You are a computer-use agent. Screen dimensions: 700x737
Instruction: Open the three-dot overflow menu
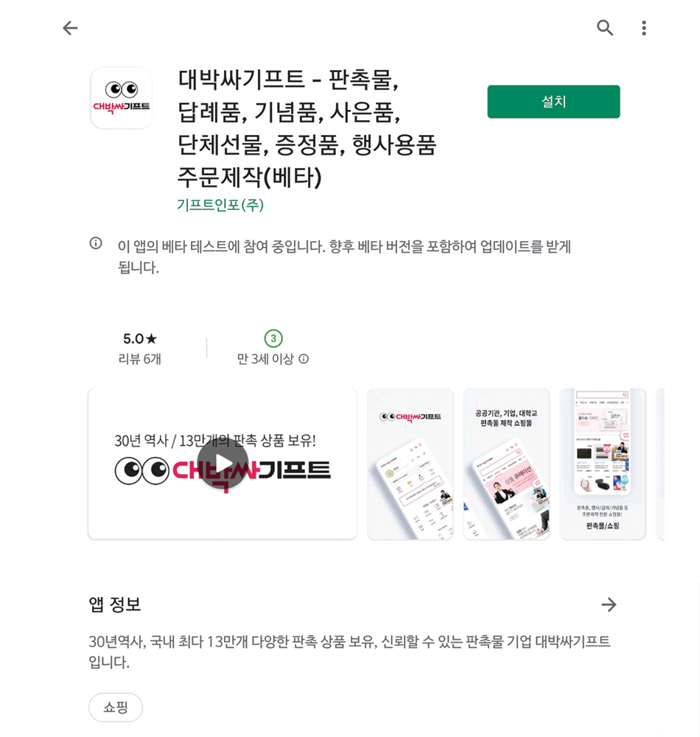click(x=643, y=28)
